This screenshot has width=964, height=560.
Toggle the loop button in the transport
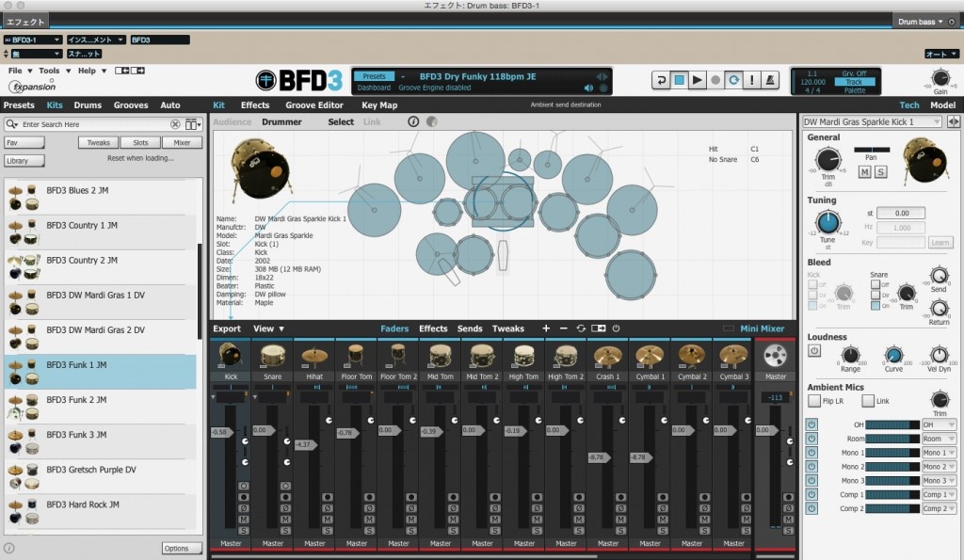[733, 80]
